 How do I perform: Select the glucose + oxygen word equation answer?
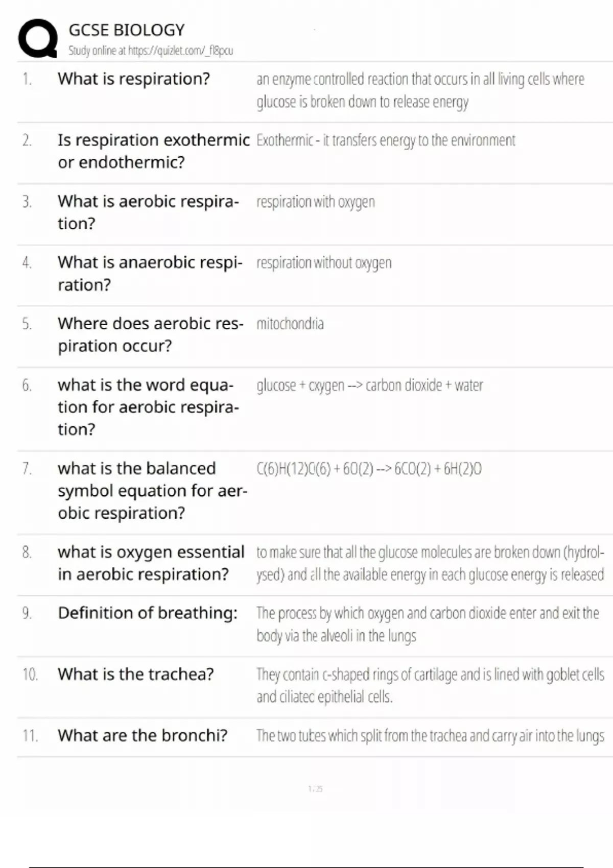pos(370,385)
